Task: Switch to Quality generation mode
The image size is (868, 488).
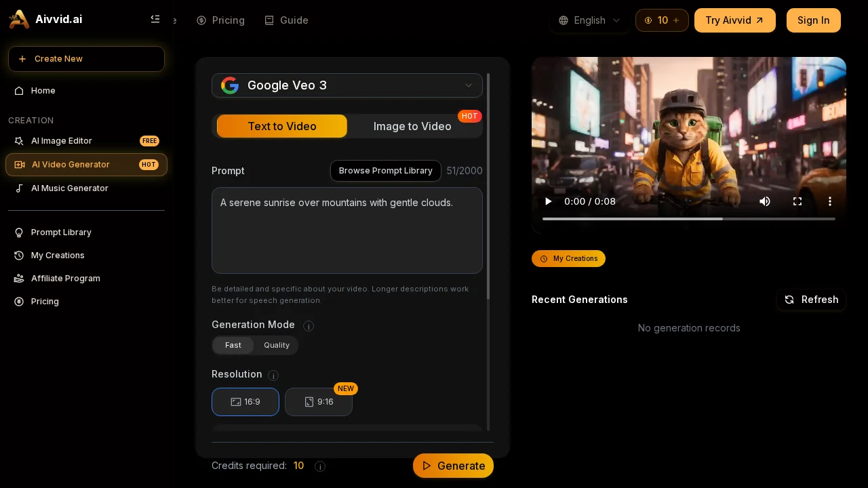Action: (x=277, y=345)
